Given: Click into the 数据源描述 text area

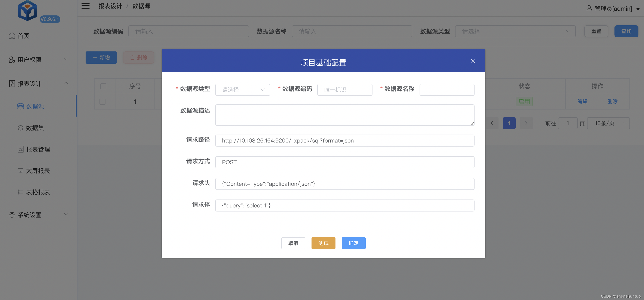Looking at the screenshot, I should [344, 115].
